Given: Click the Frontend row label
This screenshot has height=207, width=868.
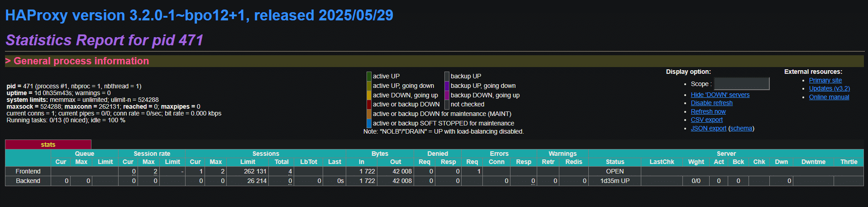Looking at the screenshot, I should pyautogui.click(x=28, y=171).
